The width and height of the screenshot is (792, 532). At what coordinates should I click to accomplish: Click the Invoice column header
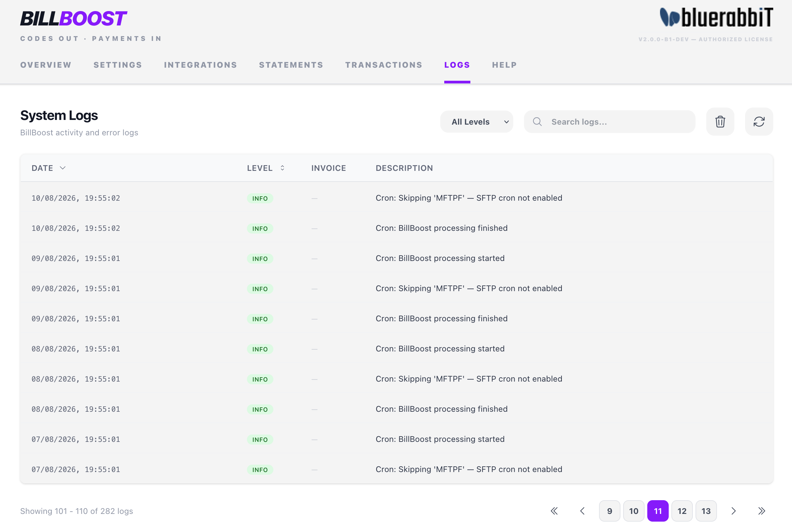(328, 168)
